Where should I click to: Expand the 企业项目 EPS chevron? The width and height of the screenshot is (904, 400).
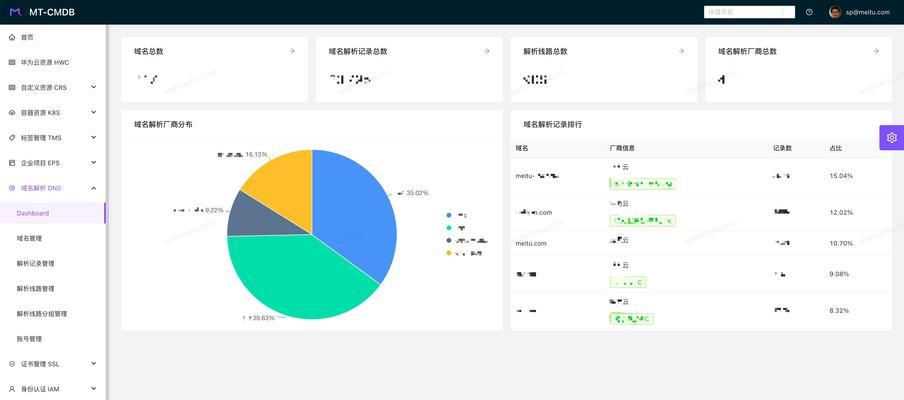93,163
